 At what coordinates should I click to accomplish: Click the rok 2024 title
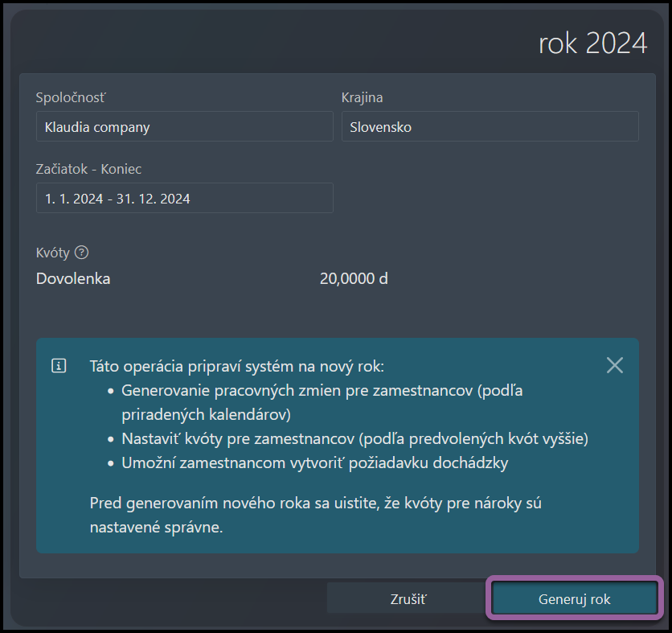[592, 43]
